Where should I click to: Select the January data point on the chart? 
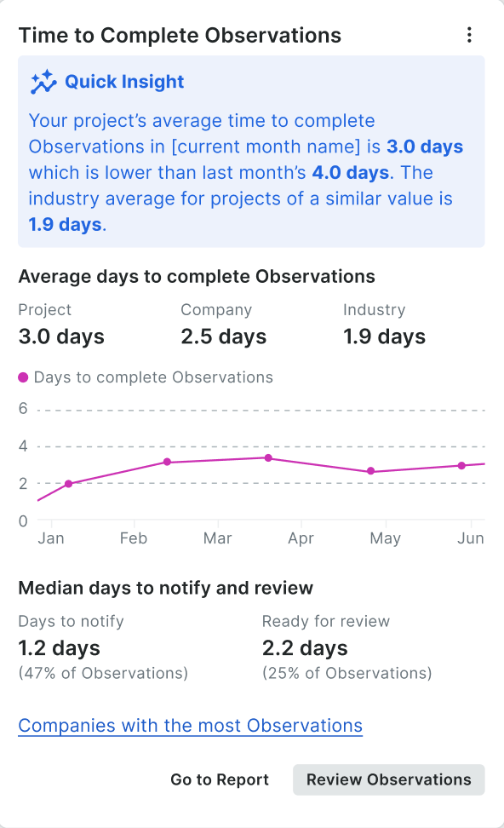pos(68,484)
